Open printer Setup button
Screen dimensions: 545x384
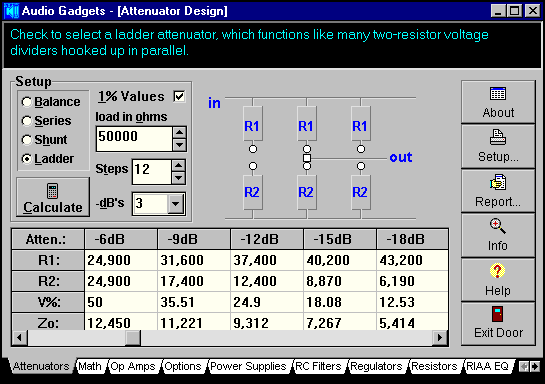[498, 146]
